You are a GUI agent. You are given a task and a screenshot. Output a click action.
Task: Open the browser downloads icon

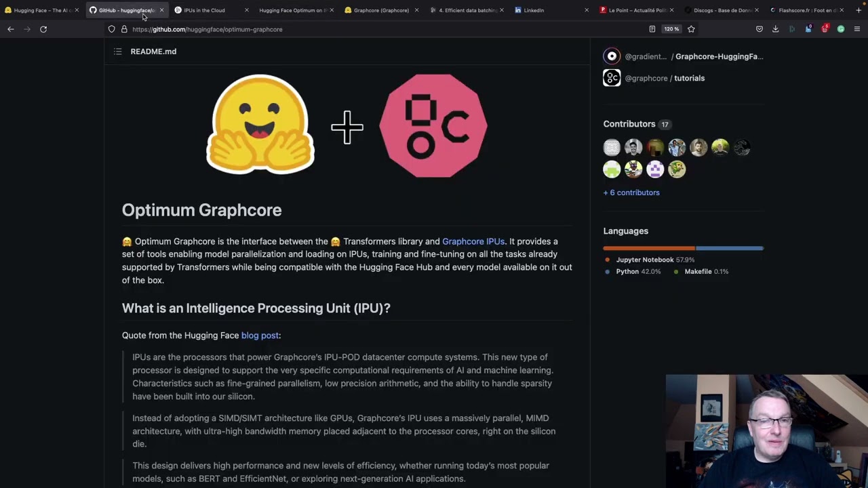coord(776,29)
